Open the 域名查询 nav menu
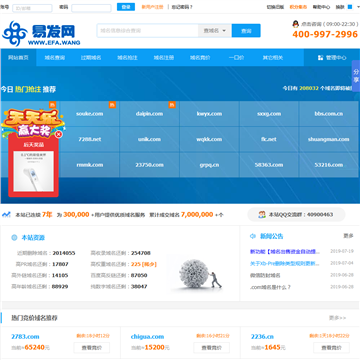The width and height of the screenshot is (360, 360). [x=55, y=58]
